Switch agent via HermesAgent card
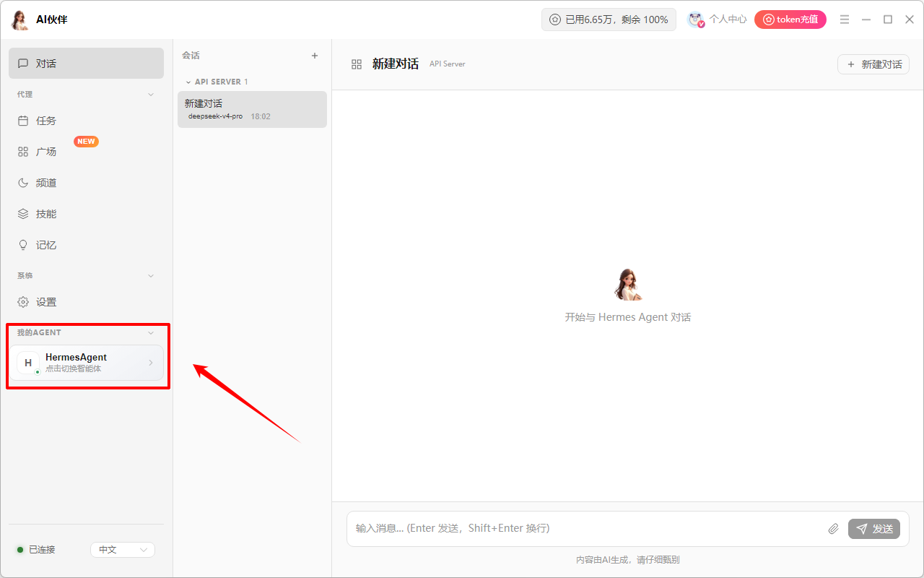This screenshot has width=924, height=578. [x=86, y=363]
